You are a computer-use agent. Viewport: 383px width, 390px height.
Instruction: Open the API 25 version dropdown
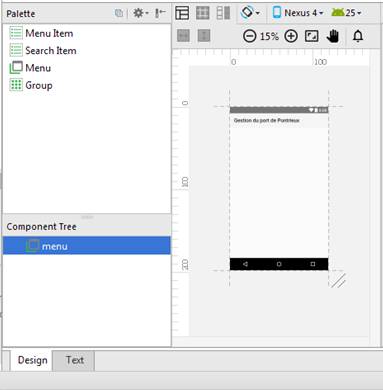[x=346, y=13]
